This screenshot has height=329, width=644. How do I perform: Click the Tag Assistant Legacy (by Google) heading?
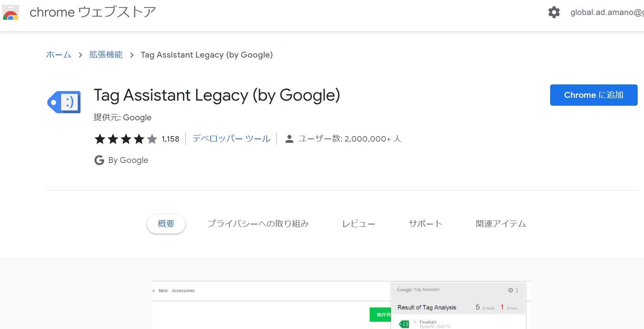217,95
